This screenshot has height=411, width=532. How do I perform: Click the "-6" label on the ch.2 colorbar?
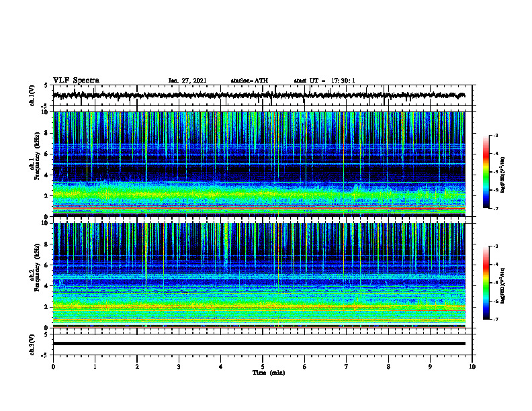[496, 301]
